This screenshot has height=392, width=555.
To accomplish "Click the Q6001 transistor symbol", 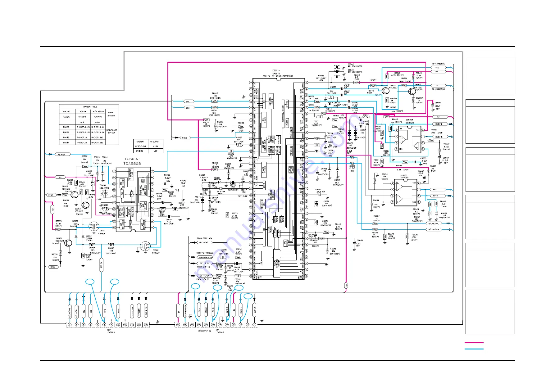I will click(x=68, y=243).
